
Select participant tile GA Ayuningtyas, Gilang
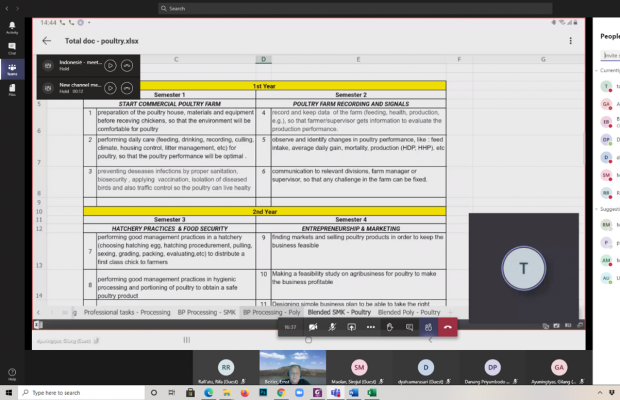(x=559, y=368)
